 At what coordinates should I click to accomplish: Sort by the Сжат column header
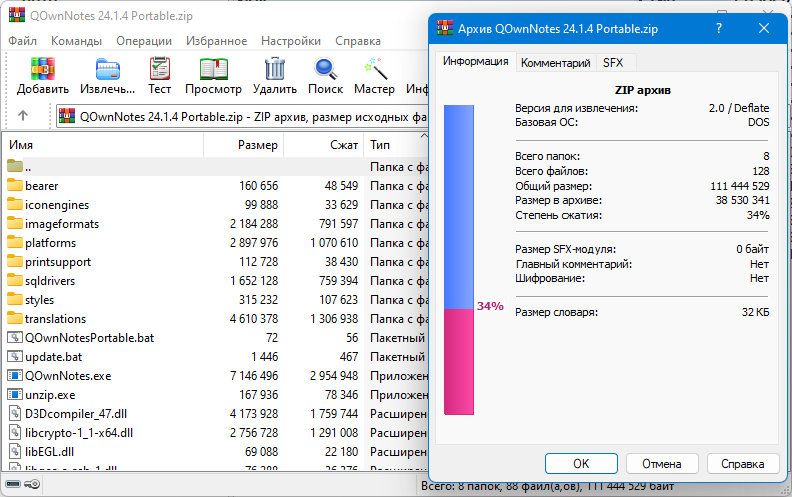point(324,145)
